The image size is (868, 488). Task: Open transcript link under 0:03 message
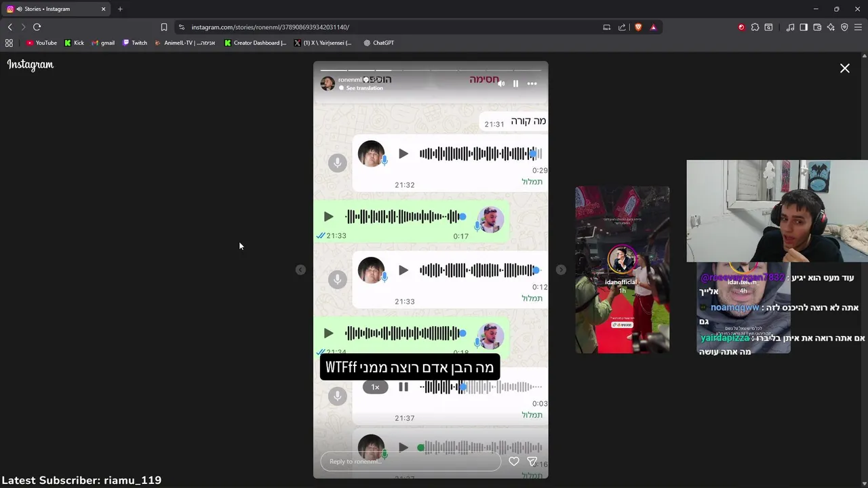coord(532,415)
